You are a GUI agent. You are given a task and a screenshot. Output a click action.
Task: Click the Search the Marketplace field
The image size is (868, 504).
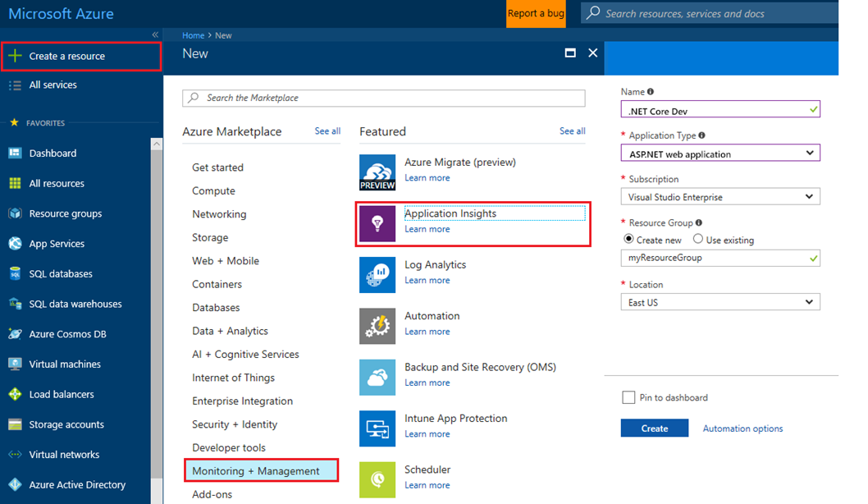(x=384, y=98)
